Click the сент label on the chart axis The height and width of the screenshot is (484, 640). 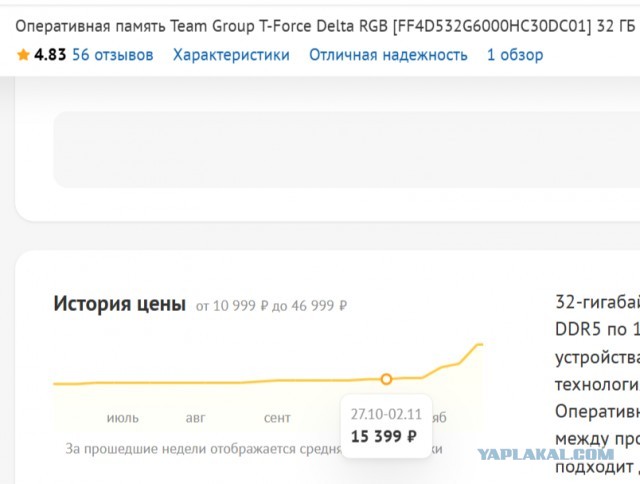[277, 418]
